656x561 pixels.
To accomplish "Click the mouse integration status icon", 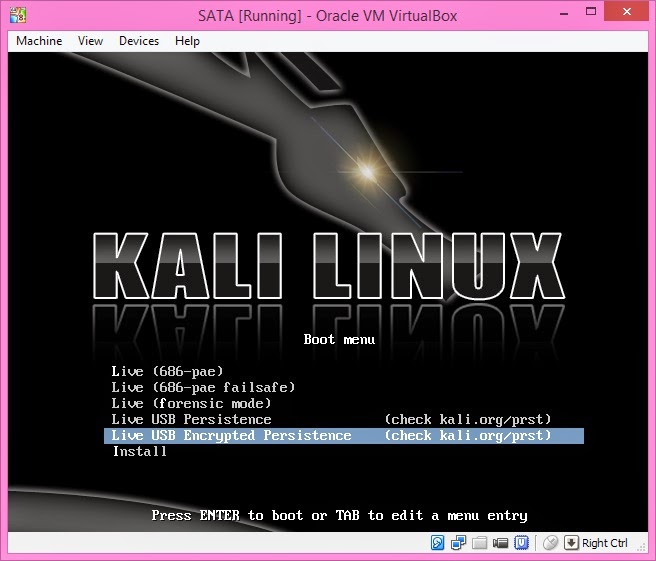I will 550,543.
